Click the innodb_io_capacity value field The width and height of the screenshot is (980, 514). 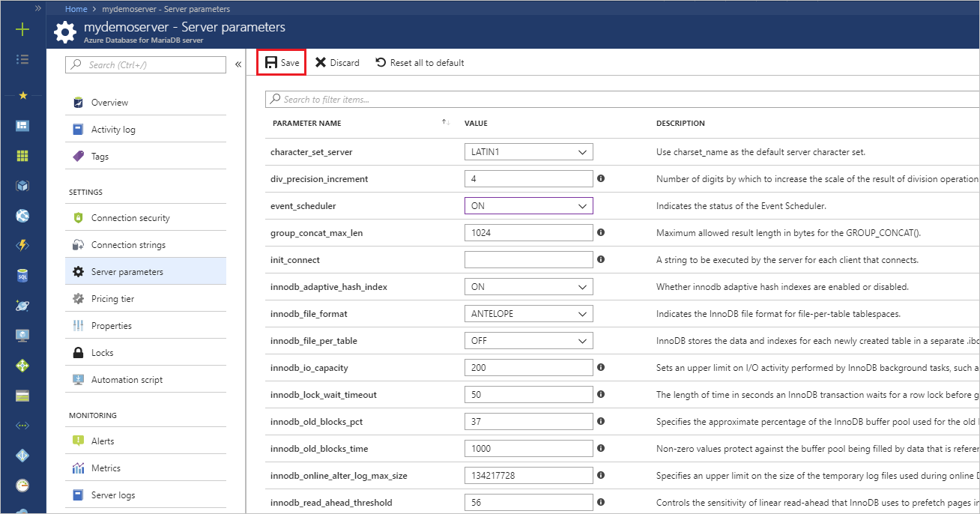pyautogui.click(x=529, y=368)
